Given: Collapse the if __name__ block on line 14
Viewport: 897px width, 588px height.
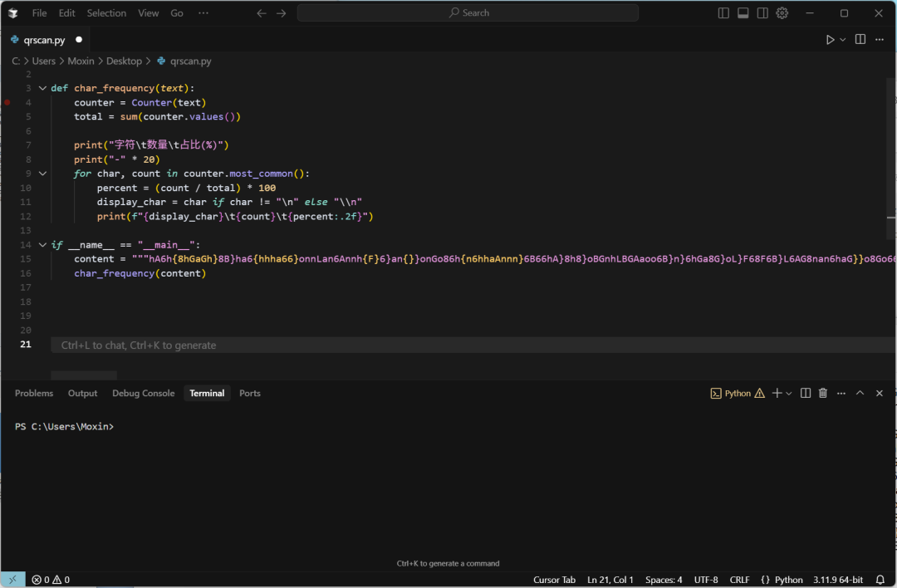Looking at the screenshot, I should tap(42, 245).
